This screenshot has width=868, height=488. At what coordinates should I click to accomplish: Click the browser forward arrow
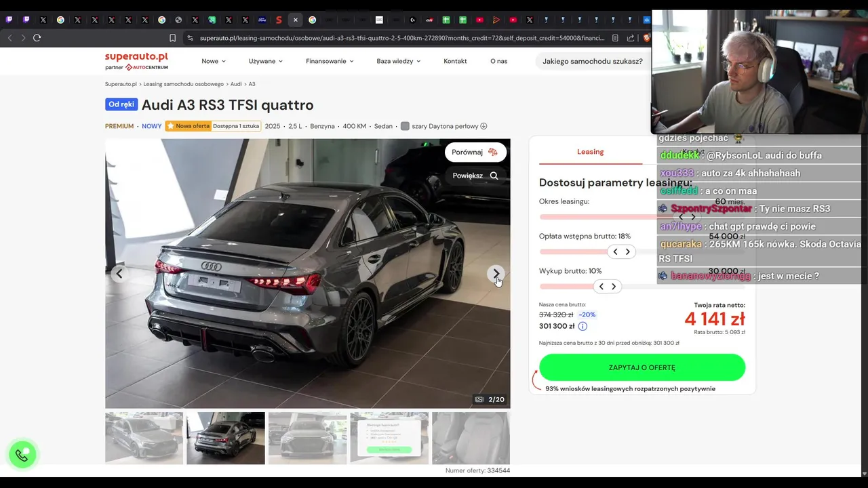[x=23, y=38]
